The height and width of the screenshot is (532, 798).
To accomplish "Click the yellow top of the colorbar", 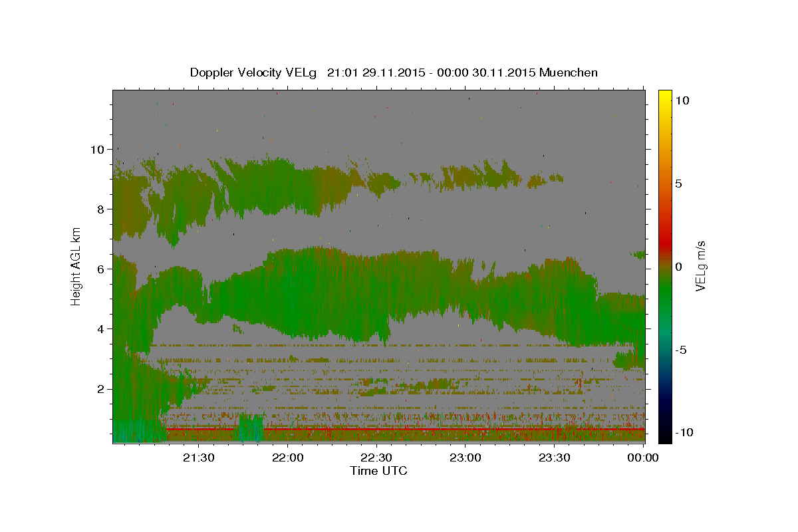I will [665, 94].
